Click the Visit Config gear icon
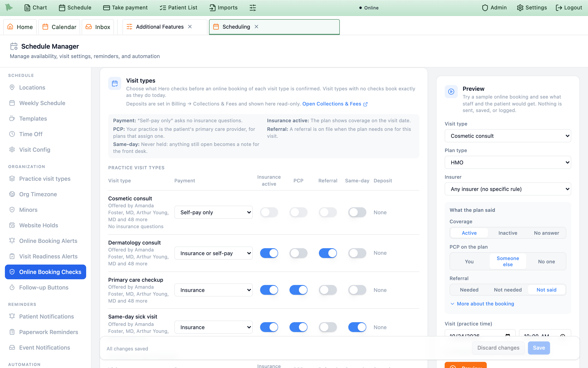The width and height of the screenshot is (588, 368). pyautogui.click(x=12, y=150)
